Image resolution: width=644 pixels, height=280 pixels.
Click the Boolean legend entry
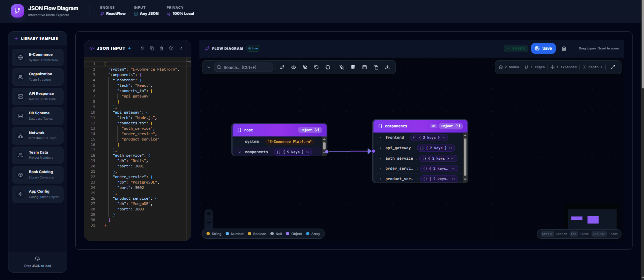(257, 234)
